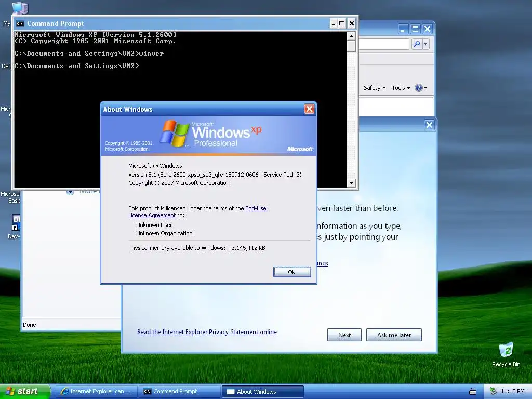Open the Internet Explorer Help icon menu

(421, 88)
